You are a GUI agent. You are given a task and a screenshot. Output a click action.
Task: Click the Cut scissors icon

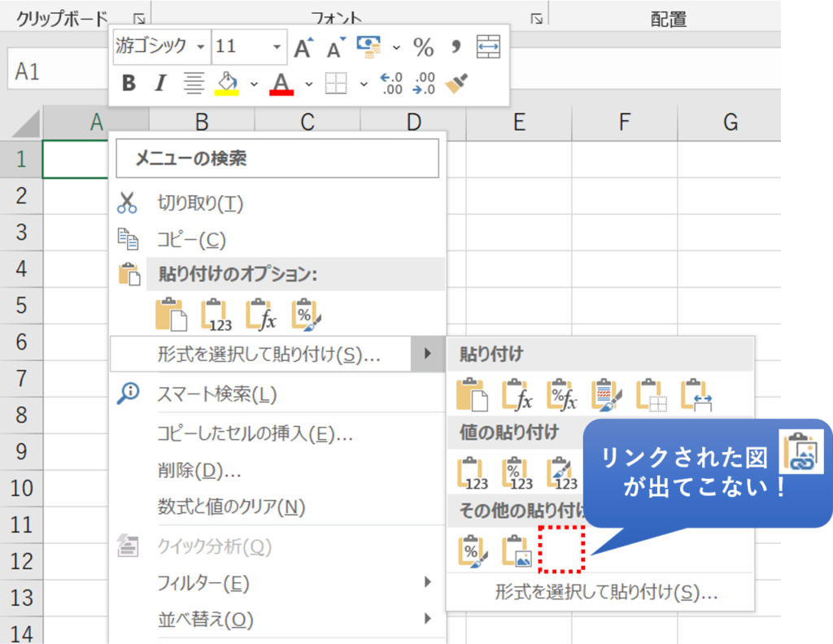point(128,202)
